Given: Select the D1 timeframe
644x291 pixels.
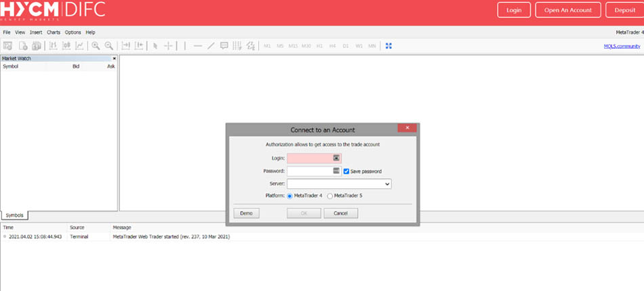Looking at the screenshot, I should 346,46.
